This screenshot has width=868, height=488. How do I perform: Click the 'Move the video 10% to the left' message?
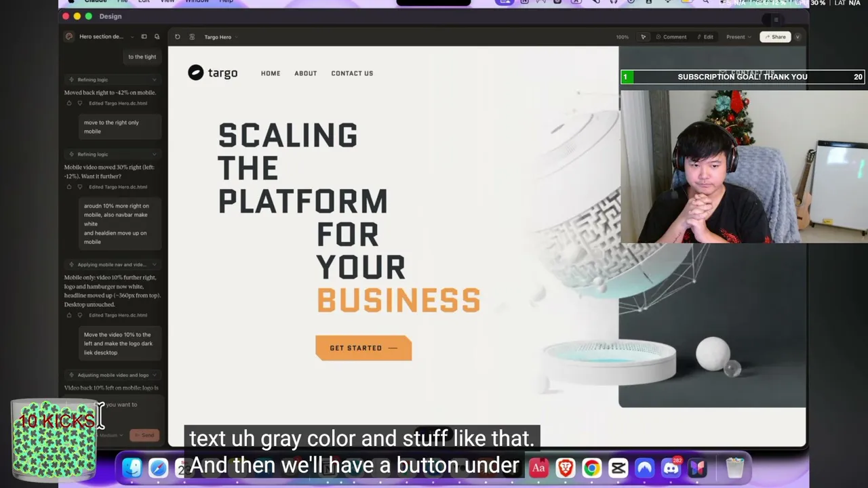point(120,344)
